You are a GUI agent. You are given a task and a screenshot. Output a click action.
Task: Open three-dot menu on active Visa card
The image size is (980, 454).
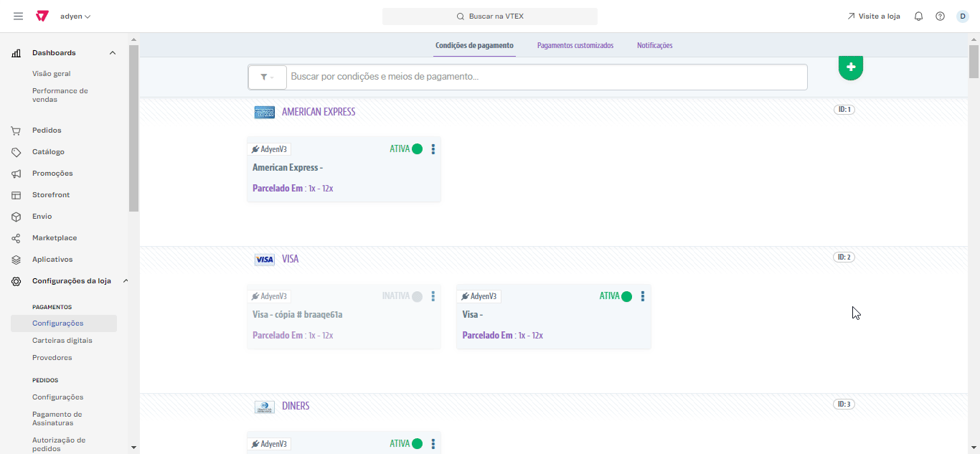pos(643,296)
